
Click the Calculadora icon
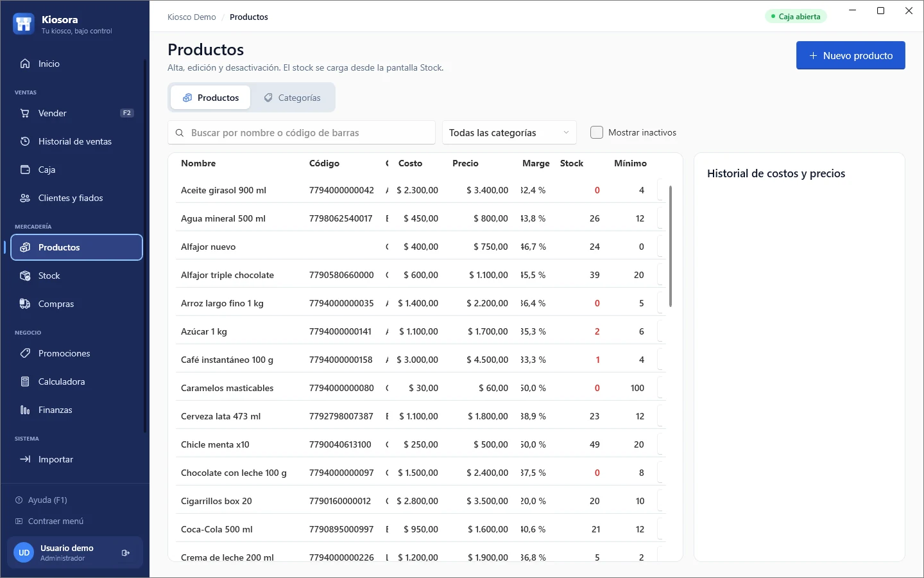click(x=25, y=381)
